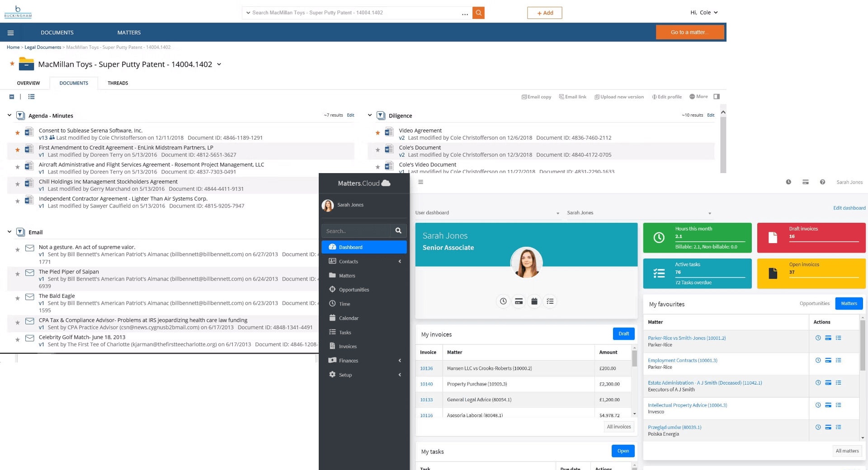
Task: Collapse the Email section
Action: (x=9, y=232)
